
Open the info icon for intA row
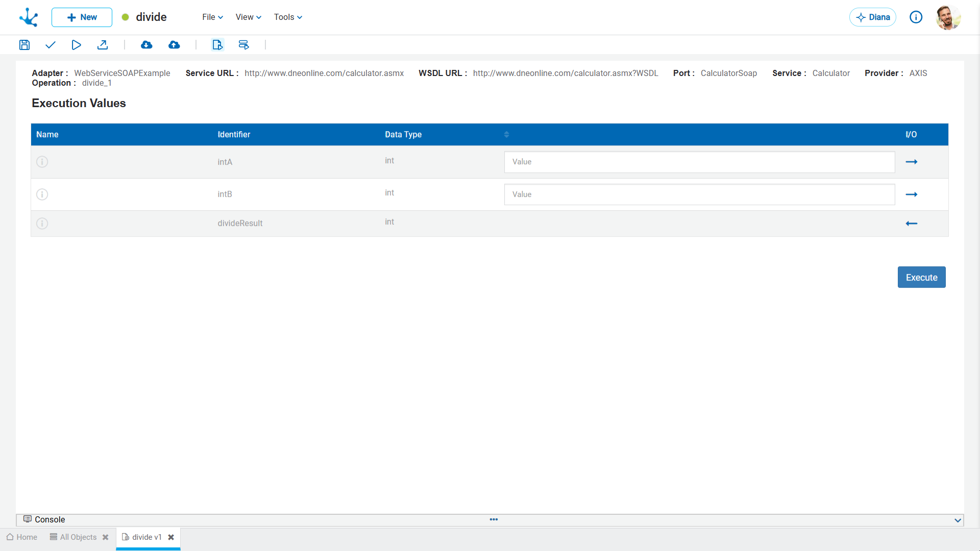(x=42, y=162)
